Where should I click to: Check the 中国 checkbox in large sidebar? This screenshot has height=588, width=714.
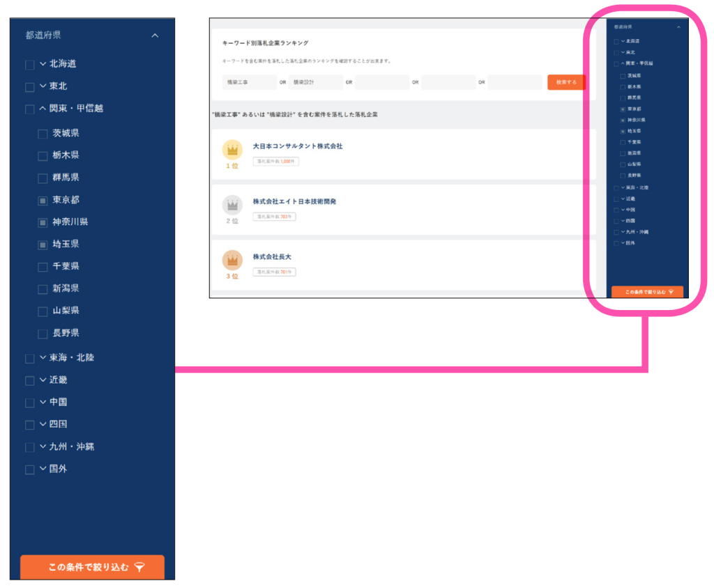(29, 403)
